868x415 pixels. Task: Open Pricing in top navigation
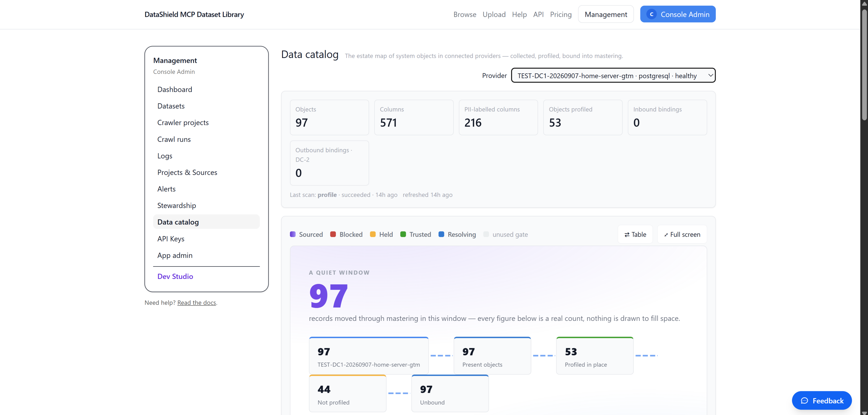(561, 14)
